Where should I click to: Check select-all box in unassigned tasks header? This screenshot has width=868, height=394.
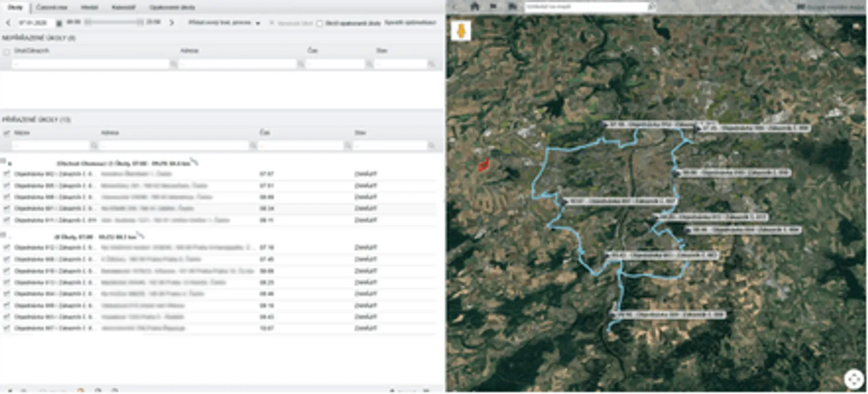7,52
